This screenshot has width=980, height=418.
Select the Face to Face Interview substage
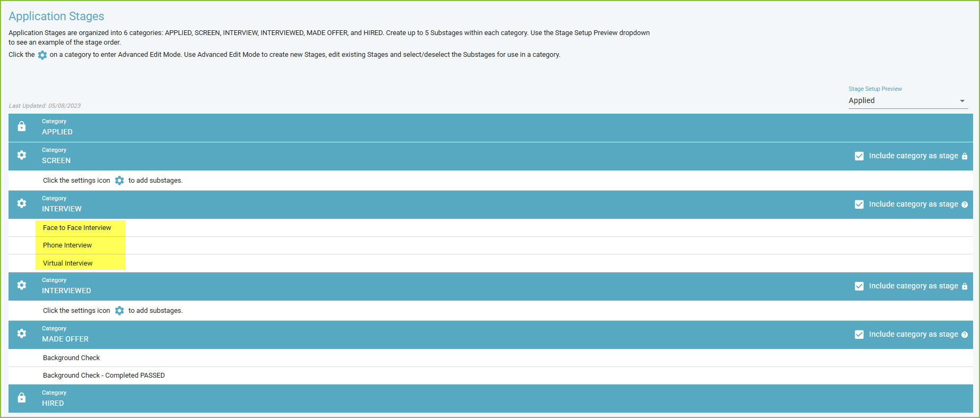77,228
